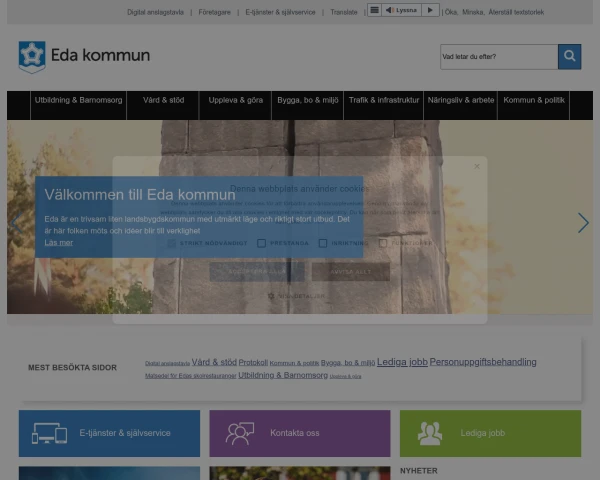The width and height of the screenshot is (600, 480).
Task: Click the Eda kommun shield logo
Action: click(32, 57)
